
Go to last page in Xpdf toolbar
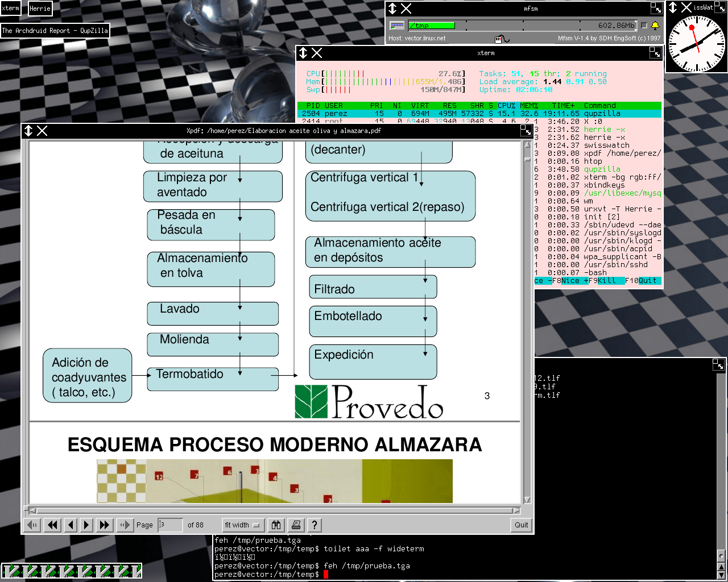coord(124,525)
